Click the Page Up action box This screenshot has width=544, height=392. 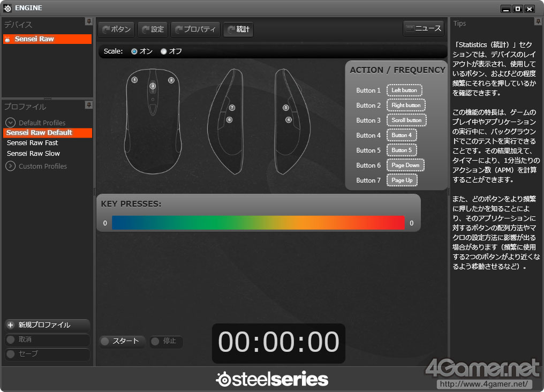pyautogui.click(x=402, y=180)
